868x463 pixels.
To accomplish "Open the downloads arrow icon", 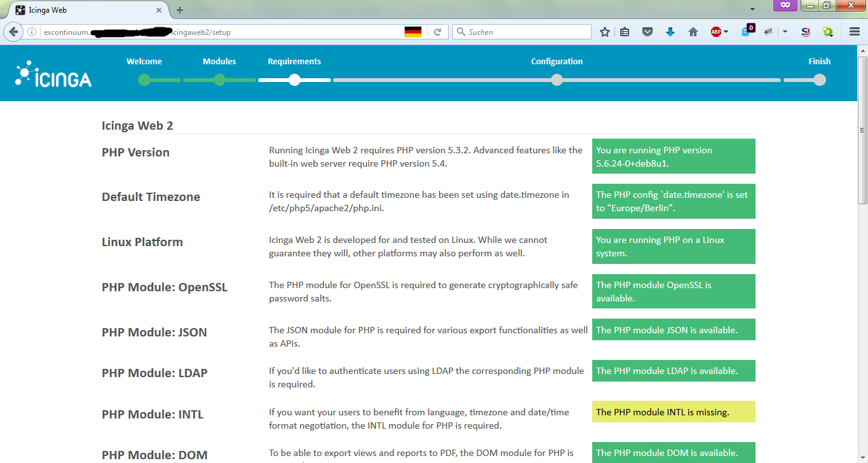I will pyautogui.click(x=670, y=32).
